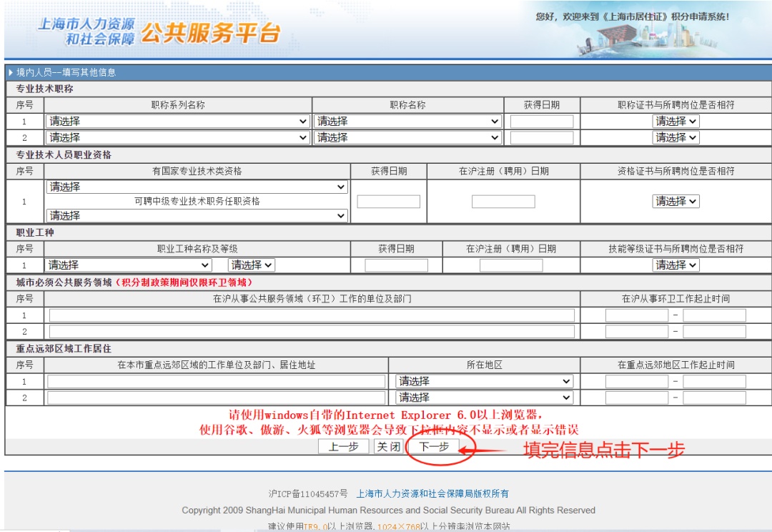
Task: Click 上海市人力资源和社会保障局版权所有 footer link
Action: [x=432, y=493]
